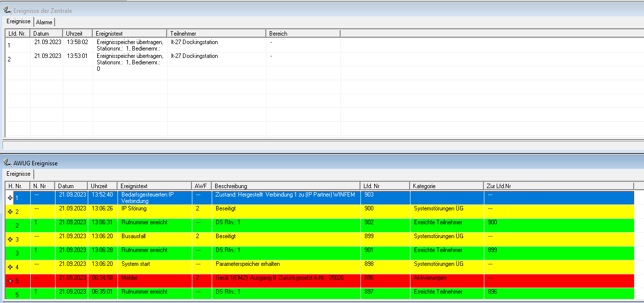The height and width of the screenshot is (303, 644).
Task: Expand the Busausfall row plus icon
Action: [x=10, y=239]
